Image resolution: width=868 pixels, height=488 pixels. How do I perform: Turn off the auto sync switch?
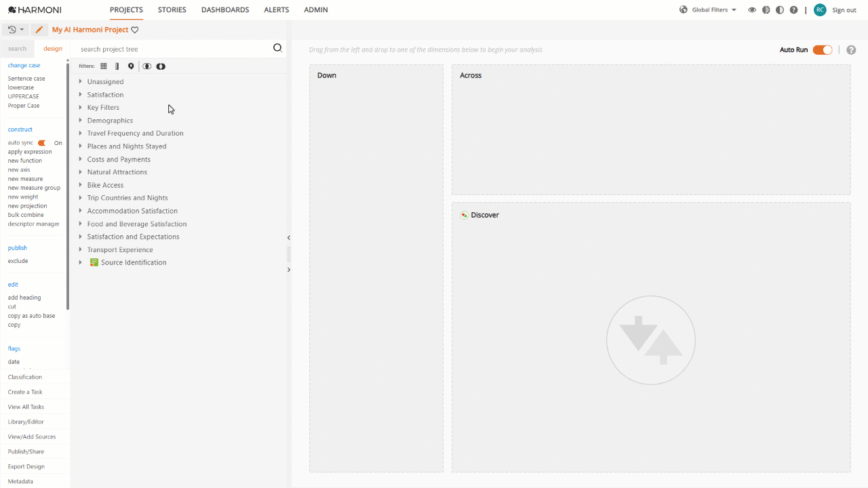pyautogui.click(x=43, y=143)
